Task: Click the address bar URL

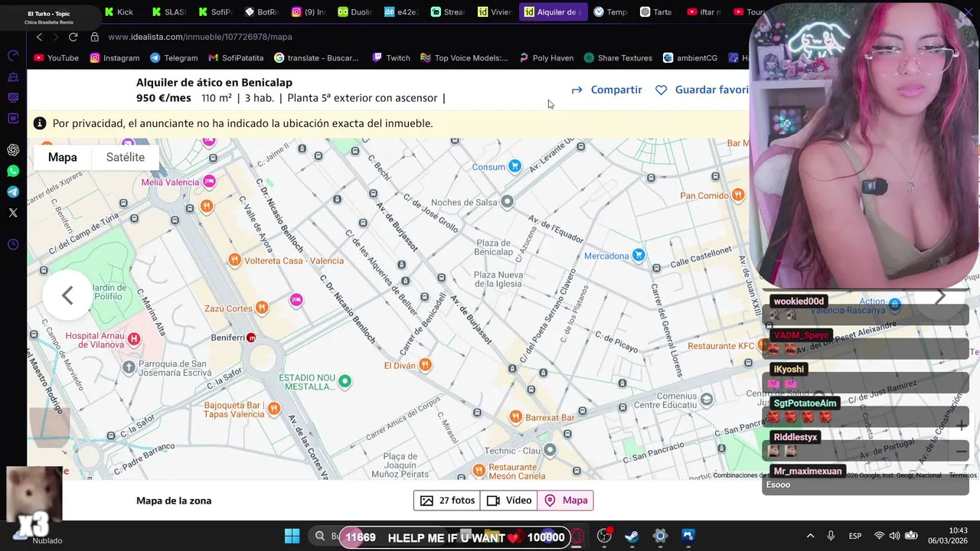Action: tap(200, 37)
